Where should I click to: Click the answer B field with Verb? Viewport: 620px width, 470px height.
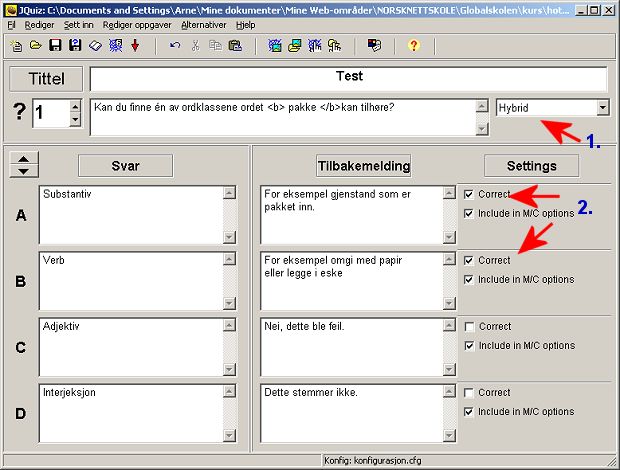pos(131,281)
